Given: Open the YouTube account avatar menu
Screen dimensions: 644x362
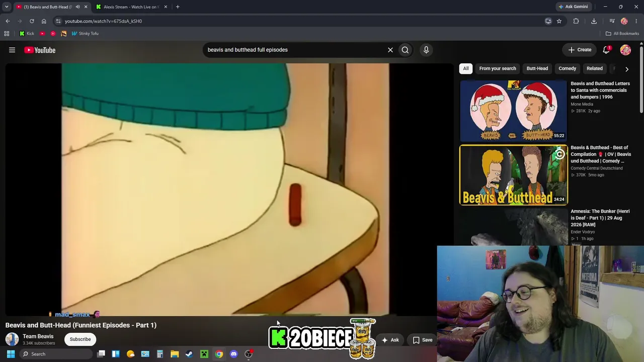Looking at the screenshot, I should (625, 50).
